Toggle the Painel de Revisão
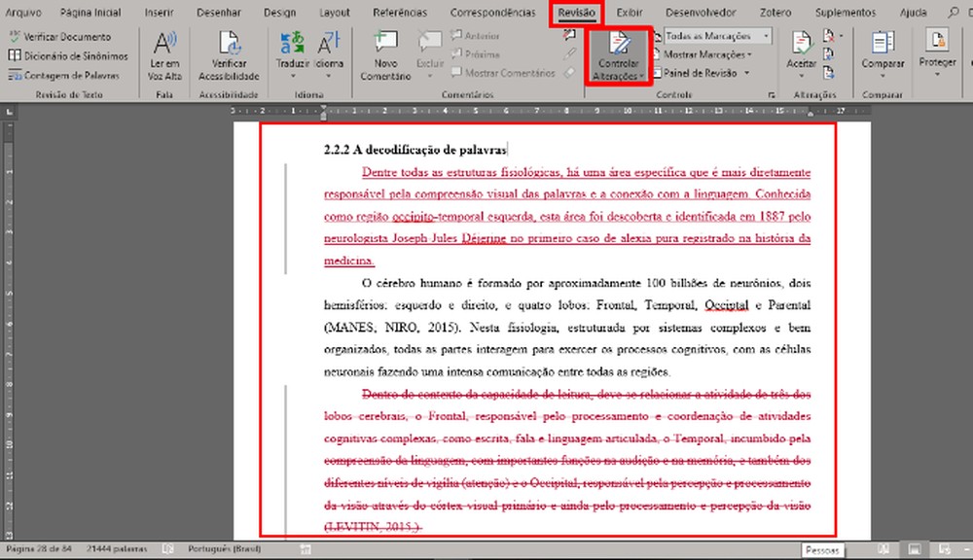This screenshot has height=560, width=973. [695, 73]
